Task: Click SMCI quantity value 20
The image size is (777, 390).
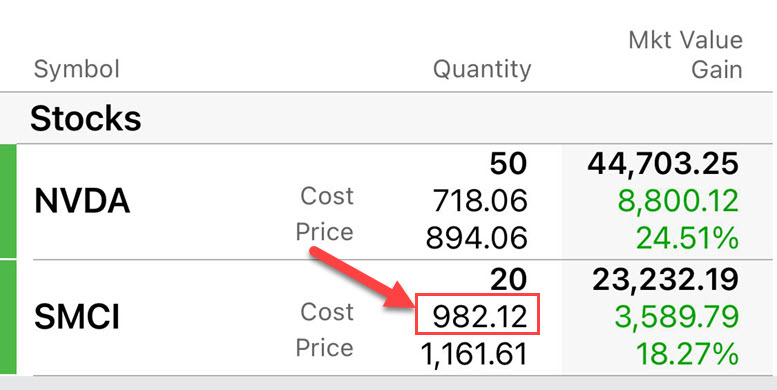Action: point(508,280)
